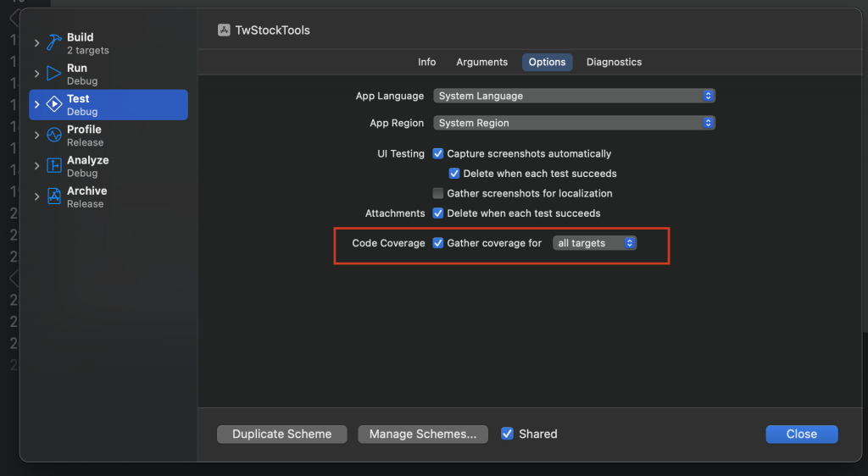Disable Capture screenshots automatically checkbox
This screenshot has width=868, height=476.
pyautogui.click(x=438, y=154)
